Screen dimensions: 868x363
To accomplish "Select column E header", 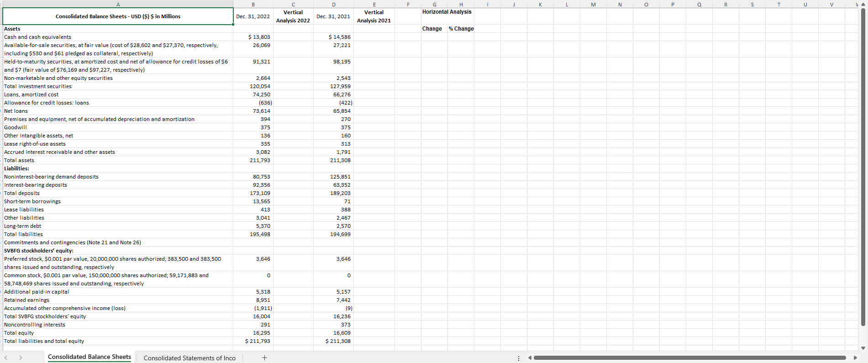I will click(x=374, y=4).
